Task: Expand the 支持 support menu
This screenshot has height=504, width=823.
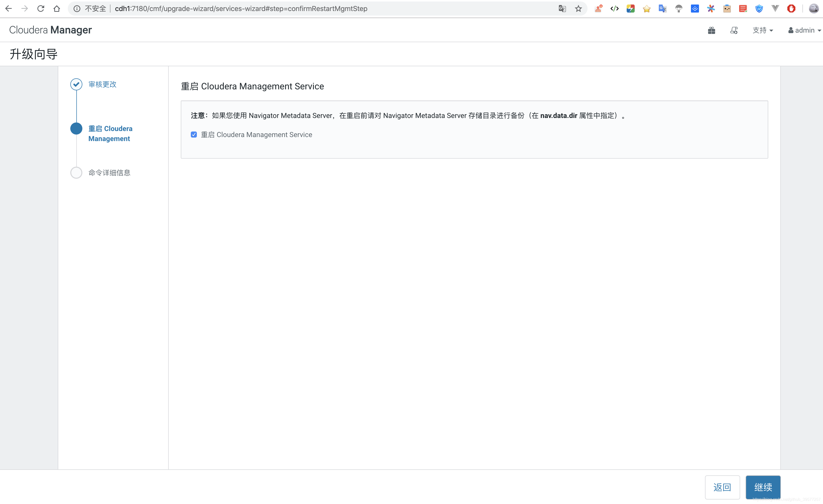Action: click(762, 30)
